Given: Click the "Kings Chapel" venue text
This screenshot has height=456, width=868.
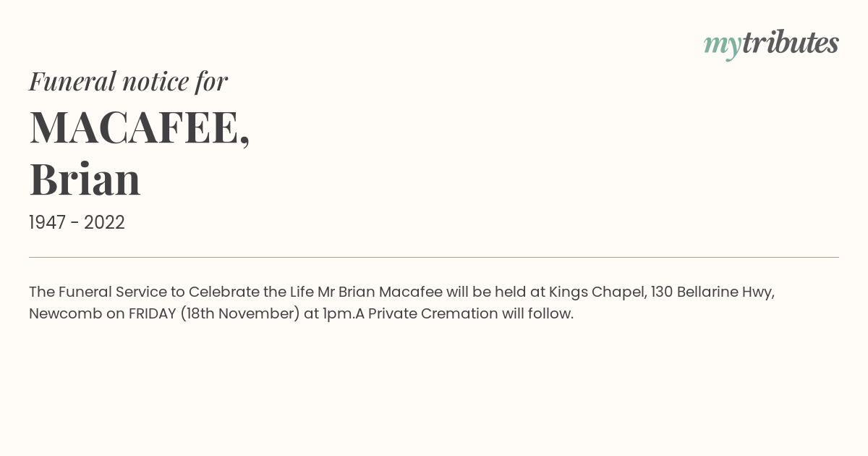Looking at the screenshot, I should pos(597,292).
